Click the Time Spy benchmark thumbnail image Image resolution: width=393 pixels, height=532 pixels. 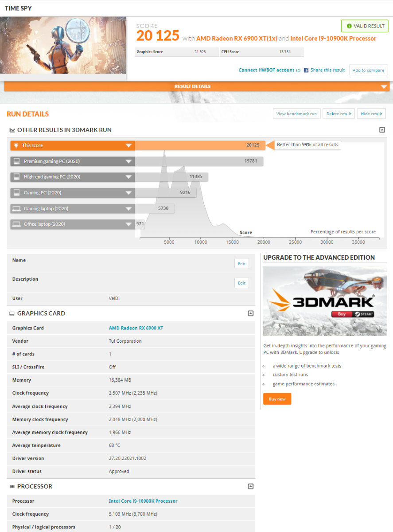coord(63,45)
